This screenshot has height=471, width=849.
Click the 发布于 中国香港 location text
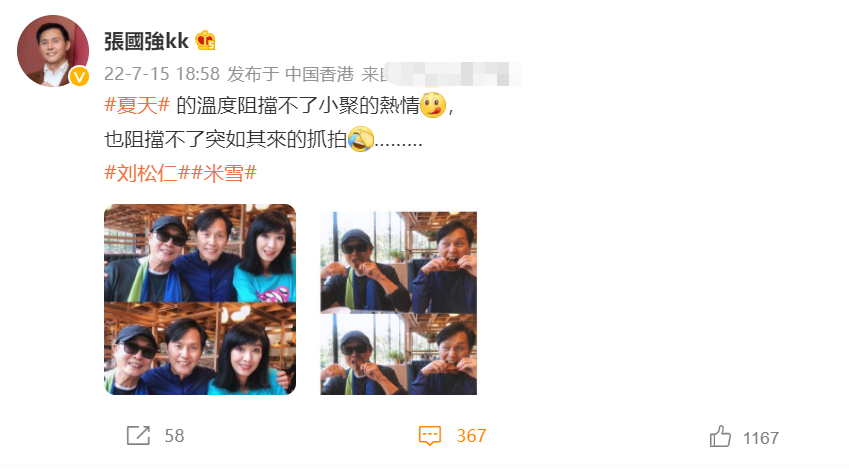click(290, 74)
